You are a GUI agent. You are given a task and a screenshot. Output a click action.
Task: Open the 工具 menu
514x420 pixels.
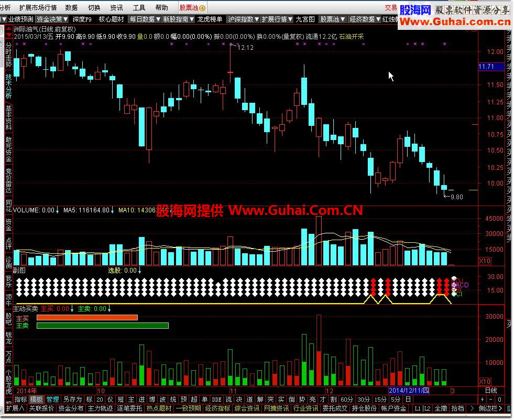pos(139,7)
